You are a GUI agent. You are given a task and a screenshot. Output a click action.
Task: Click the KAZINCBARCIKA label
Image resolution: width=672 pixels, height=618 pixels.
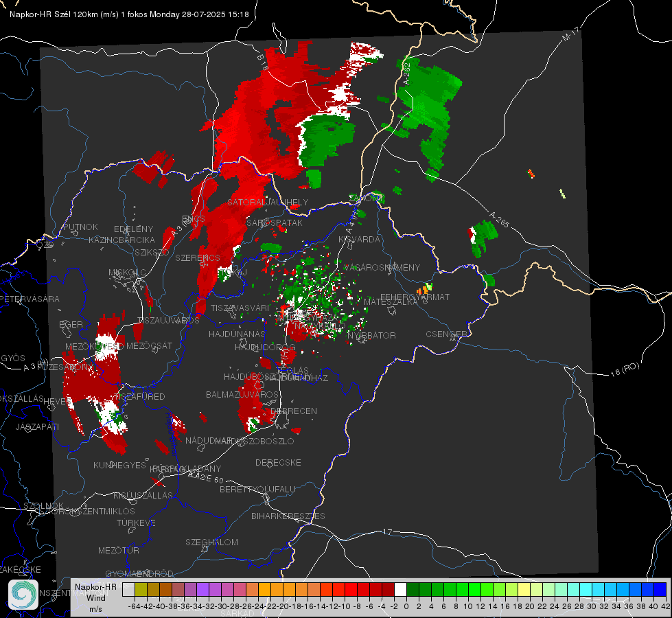[121, 240]
